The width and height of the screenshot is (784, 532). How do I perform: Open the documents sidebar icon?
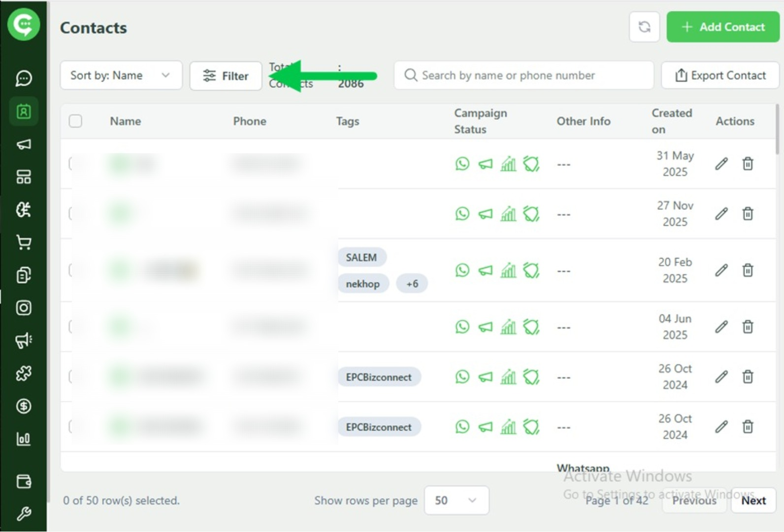coord(24,275)
